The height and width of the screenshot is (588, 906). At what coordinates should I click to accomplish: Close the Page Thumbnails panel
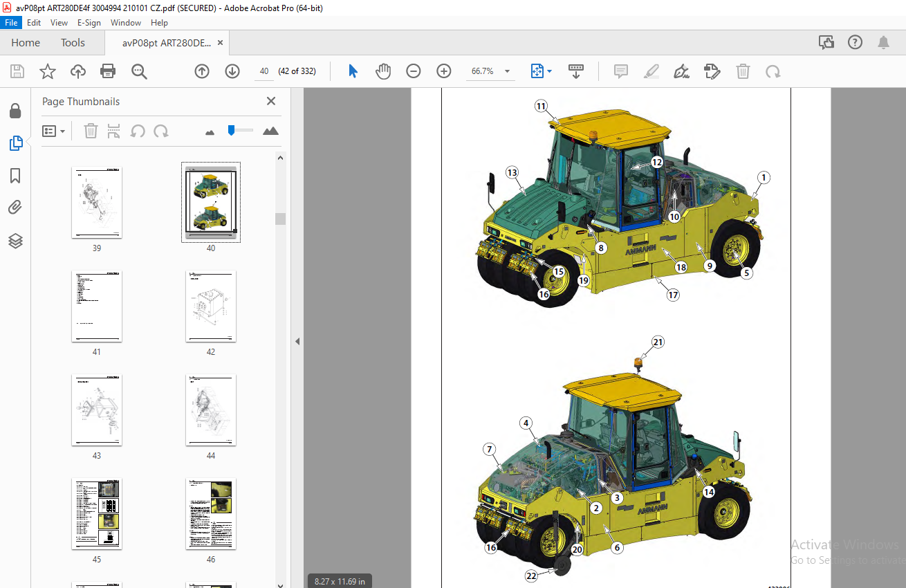[x=271, y=101]
